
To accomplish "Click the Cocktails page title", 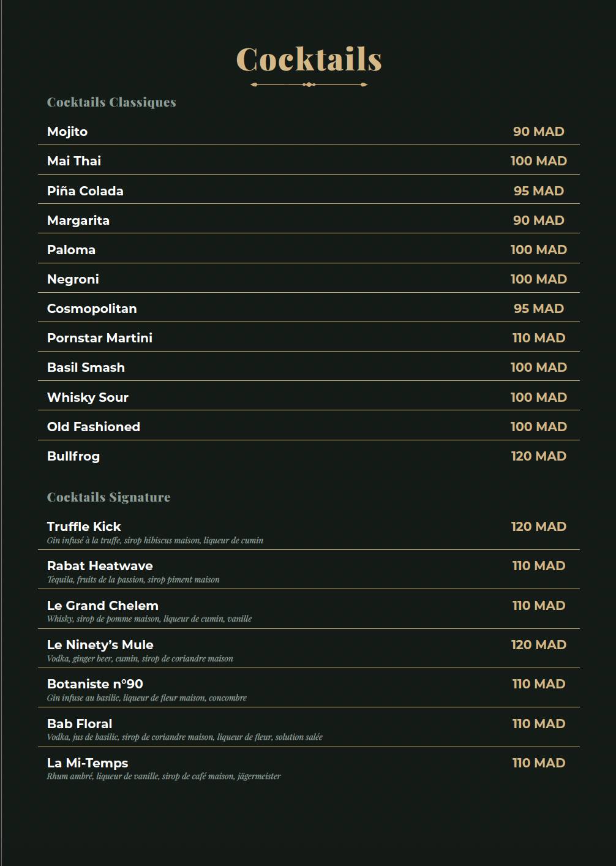I will pyautogui.click(x=309, y=59).
